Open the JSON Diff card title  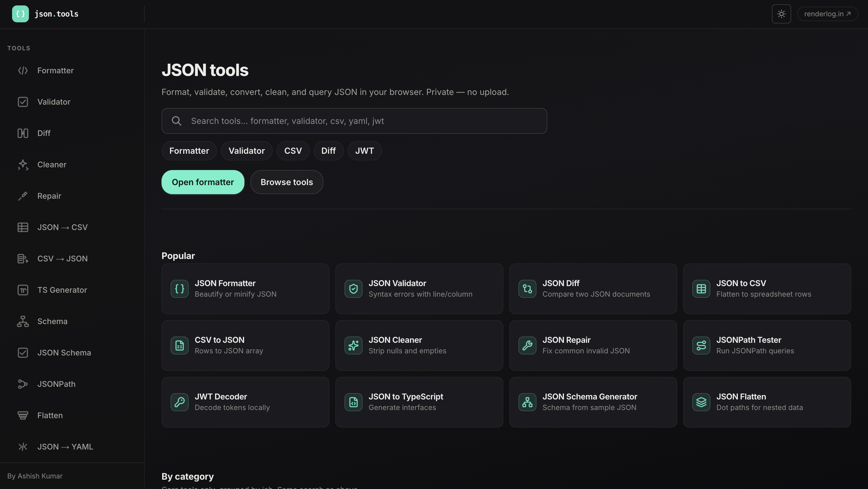[x=561, y=283]
